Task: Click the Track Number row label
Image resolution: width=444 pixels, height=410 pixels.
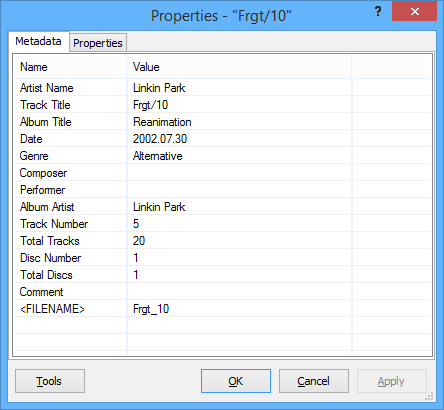Action: (x=54, y=224)
